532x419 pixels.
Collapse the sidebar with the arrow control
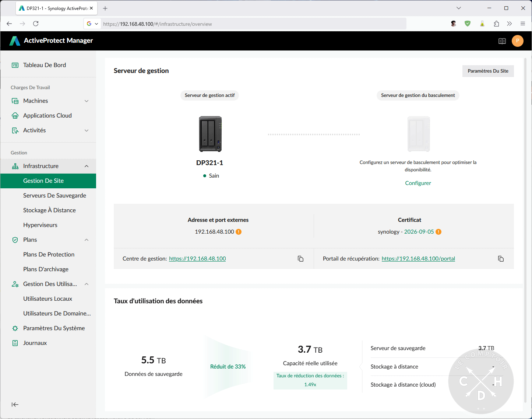pyautogui.click(x=15, y=404)
